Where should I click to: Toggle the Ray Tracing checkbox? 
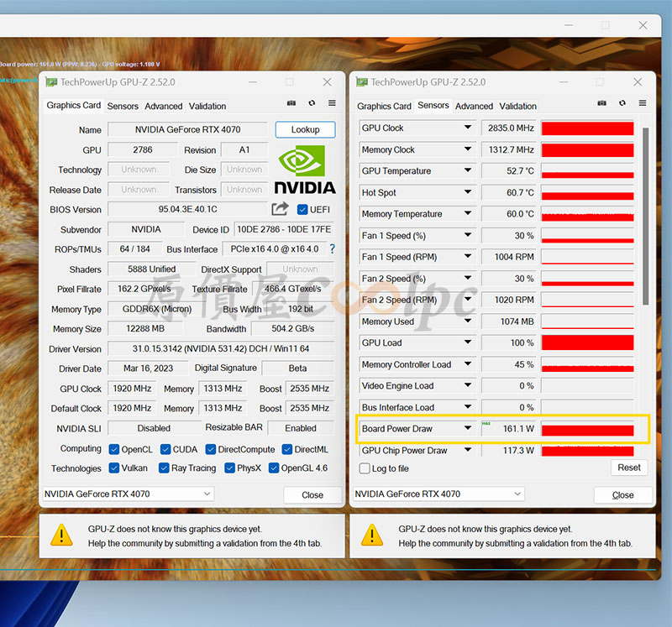pos(164,468)
